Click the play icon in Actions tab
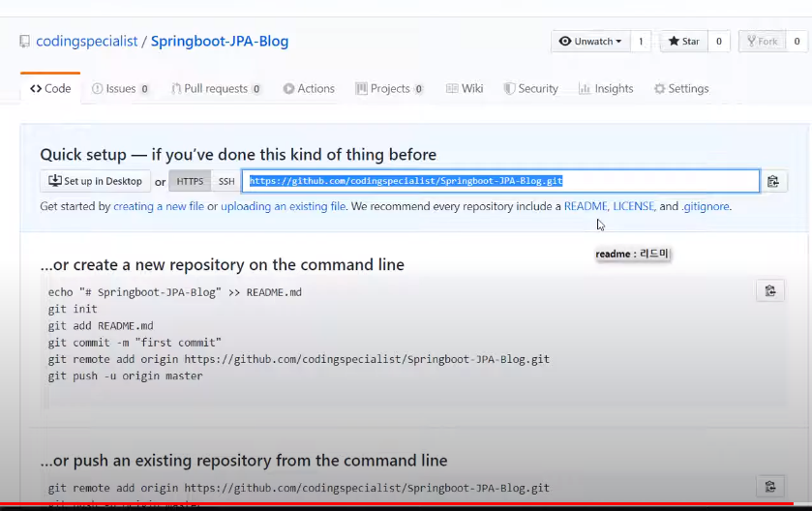This screenshot has height=511, width=812. tap(288, 88)
